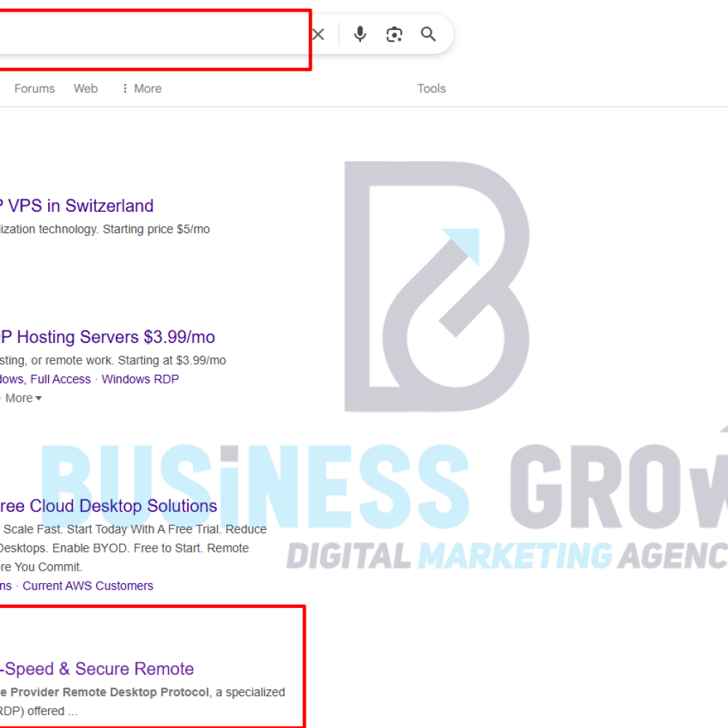Clear the search box with X icon
Viewport: 728px width, 728px height.
tap(318, 34)
